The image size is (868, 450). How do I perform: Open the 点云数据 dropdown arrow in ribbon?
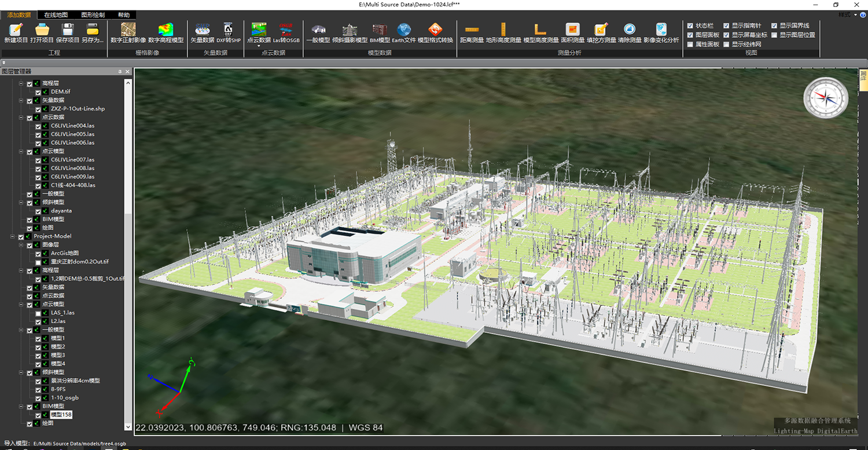click(x=259, y=46)
